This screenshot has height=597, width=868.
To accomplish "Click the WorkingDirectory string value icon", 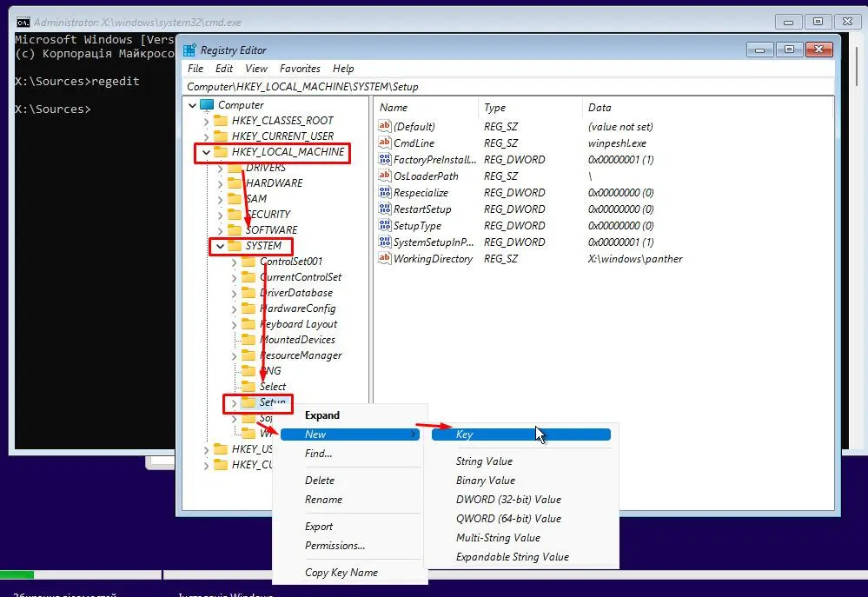I will tap(385, 259).
